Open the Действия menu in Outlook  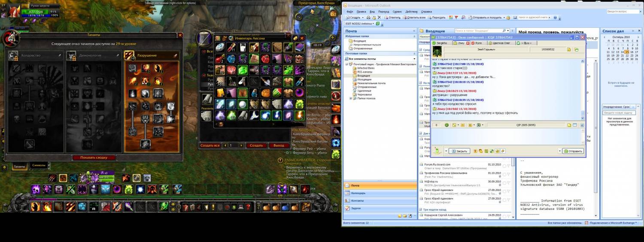coord(411,11)
